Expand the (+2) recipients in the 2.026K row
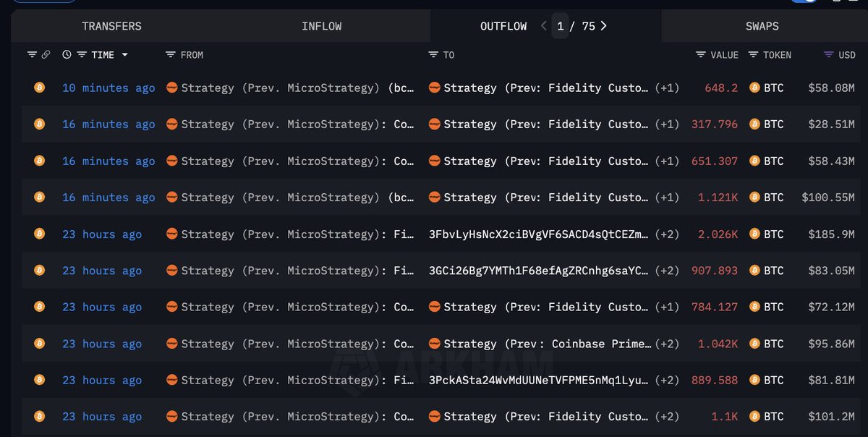The width and height of the screenshot is (868, 437). 667,234
